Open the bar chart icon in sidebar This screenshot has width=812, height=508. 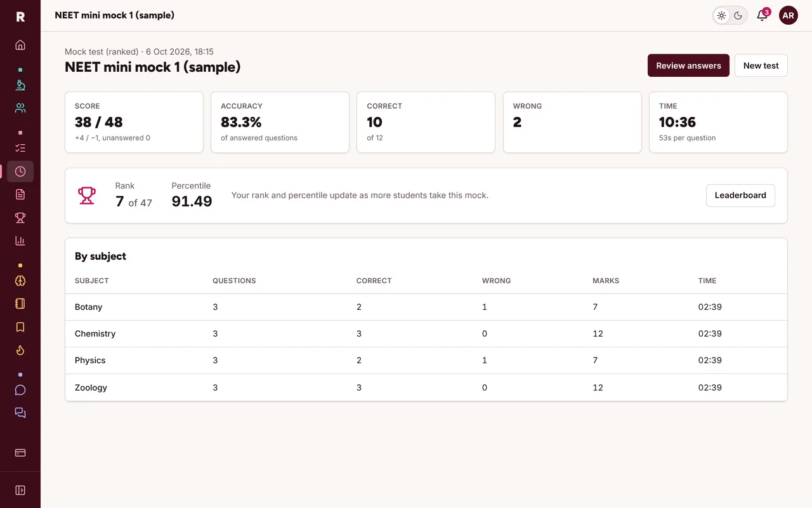click(x=20, y=241)
